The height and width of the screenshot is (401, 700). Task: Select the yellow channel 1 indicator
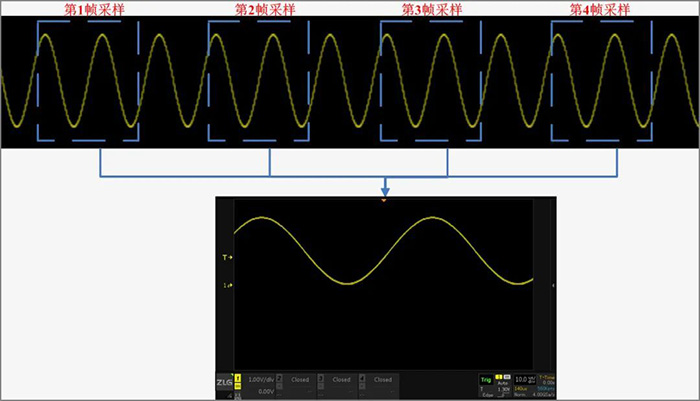pos(238,378)
